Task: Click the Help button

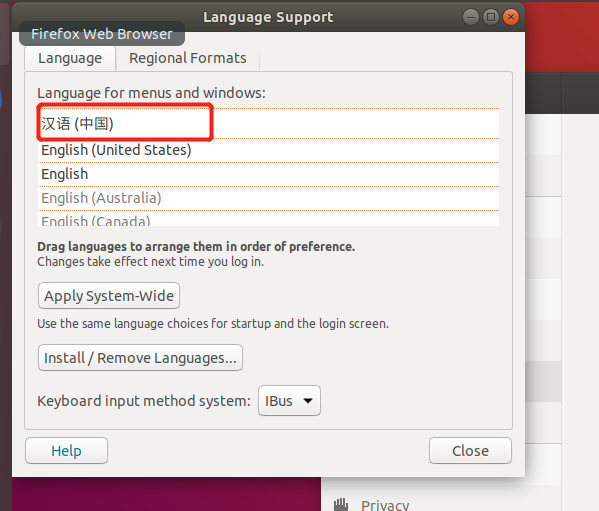Action: pos(66,451)
